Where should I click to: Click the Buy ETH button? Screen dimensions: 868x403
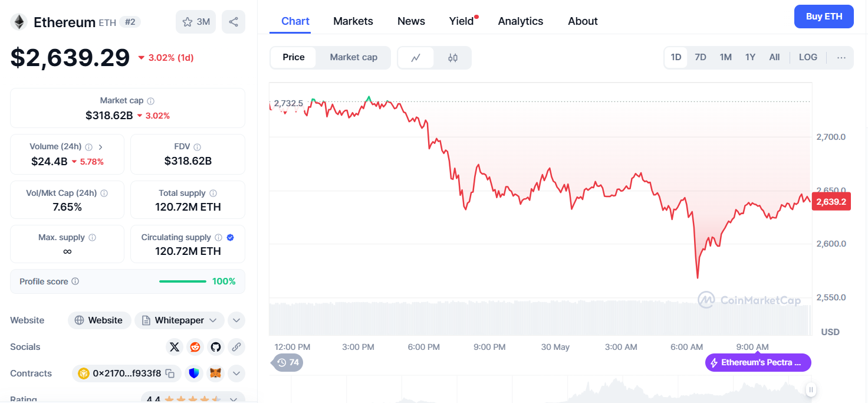(x=824, y=17)
